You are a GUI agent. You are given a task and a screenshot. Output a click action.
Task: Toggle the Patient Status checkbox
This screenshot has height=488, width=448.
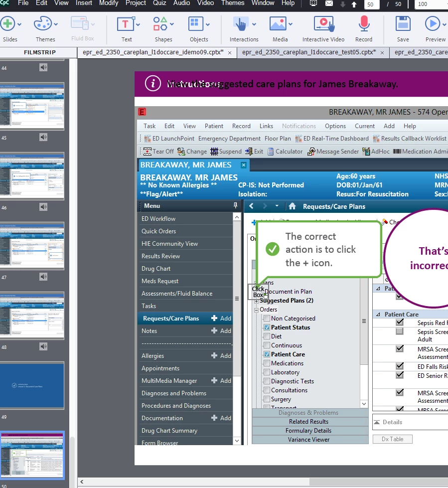click(267, 327)
